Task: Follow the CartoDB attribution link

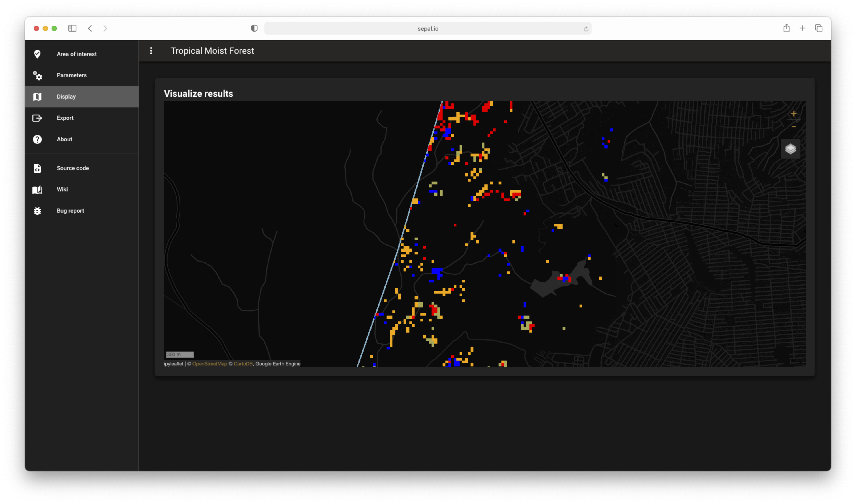Action: (x=243, y=364)
